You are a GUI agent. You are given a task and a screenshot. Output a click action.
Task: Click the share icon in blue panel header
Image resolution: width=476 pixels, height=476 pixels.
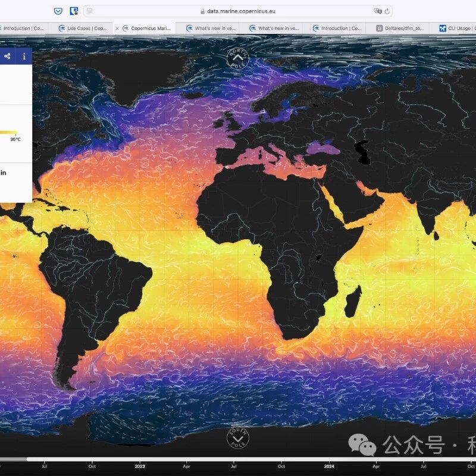coord(8,57)
